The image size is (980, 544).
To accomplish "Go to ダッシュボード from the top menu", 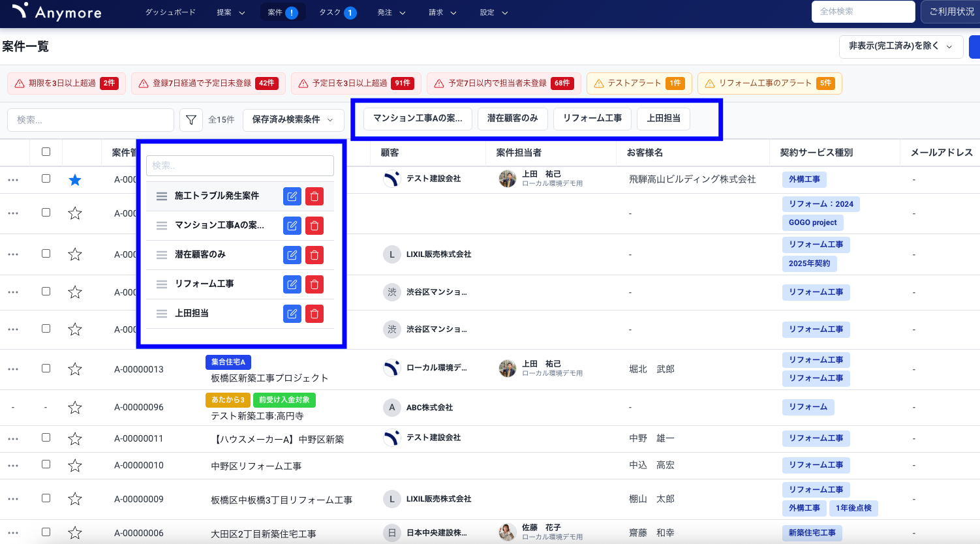I will point(170,12).
